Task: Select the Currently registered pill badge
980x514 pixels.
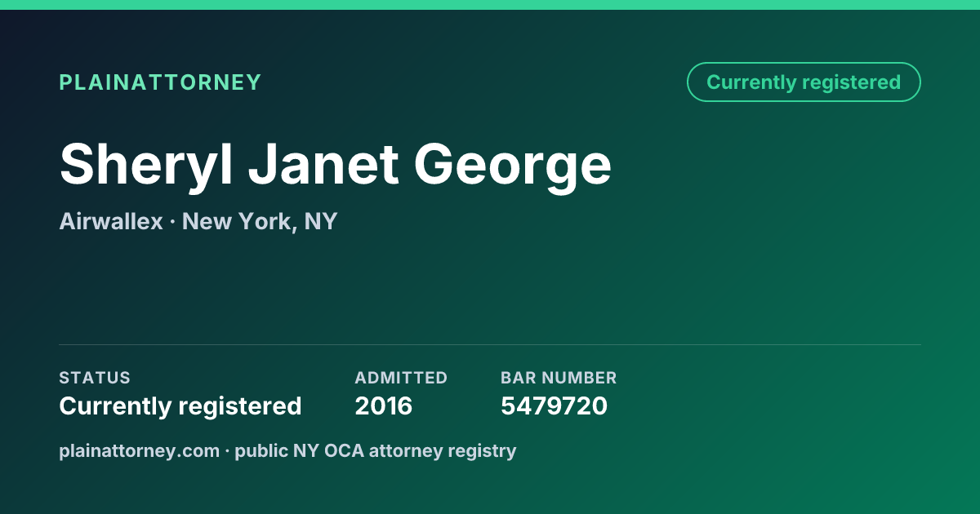Action: [804, 82]
